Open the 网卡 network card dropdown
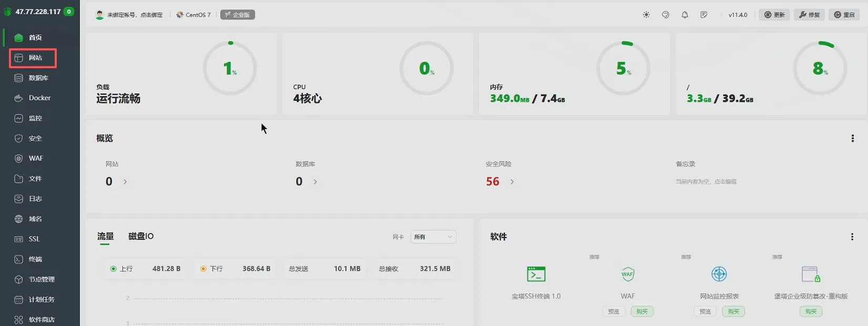Image resolution: width=868 pixels, height=326 pixels. point(433,237)
